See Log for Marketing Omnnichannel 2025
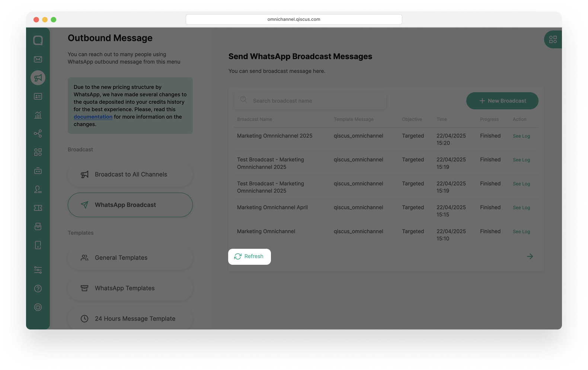Image resolution: width=588 pixels, height=370 pixels. click(x=521, y=136)
